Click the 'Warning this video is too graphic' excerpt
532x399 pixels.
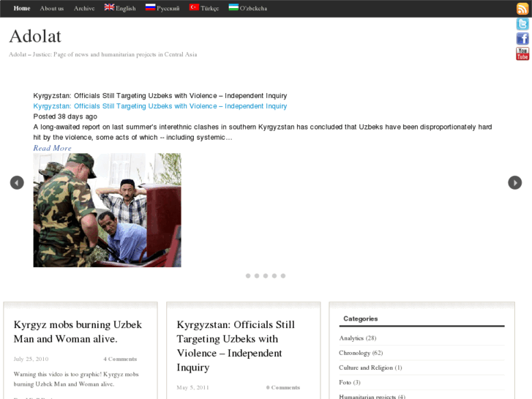click(x=76, y=379)
